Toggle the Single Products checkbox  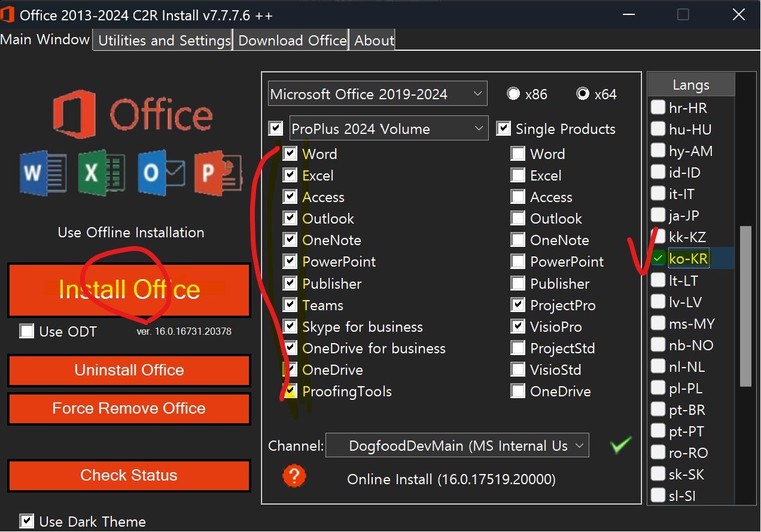coord(504,129)
